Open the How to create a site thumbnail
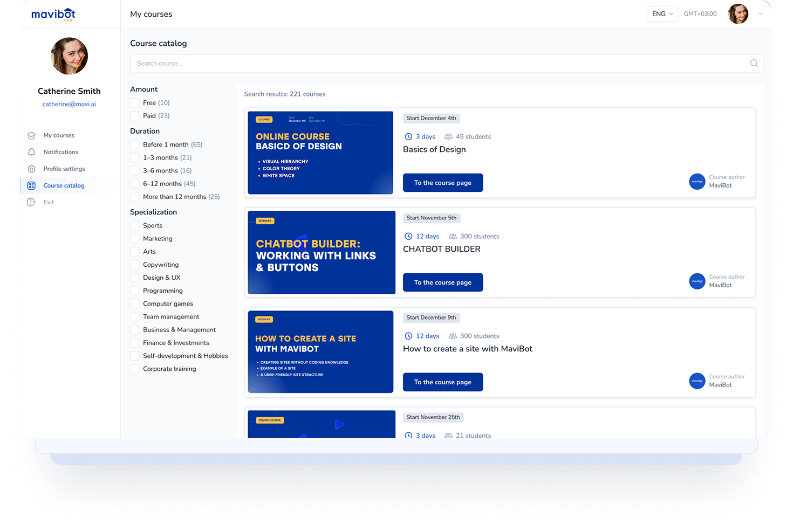Viewport: 793px width, 532px height. coord(320,352)
